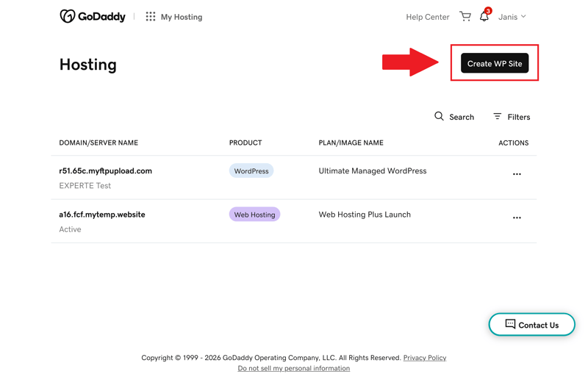
Task: Open the Filters icon
Action: tap(497, 116)
